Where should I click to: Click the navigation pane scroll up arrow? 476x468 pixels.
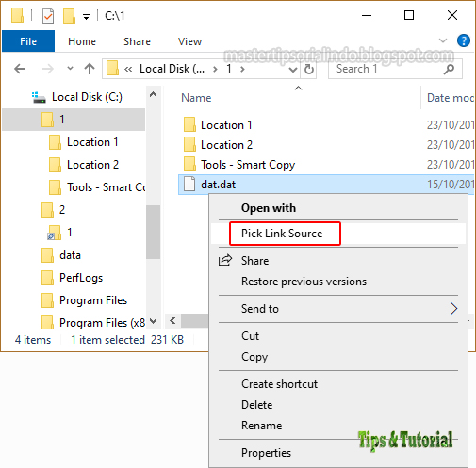(153, 94)
